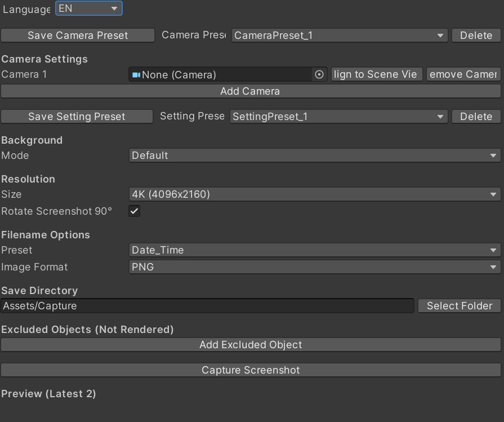Click the Save Directory path field
This screenshot has height=422, width=504.
[207, 306]
